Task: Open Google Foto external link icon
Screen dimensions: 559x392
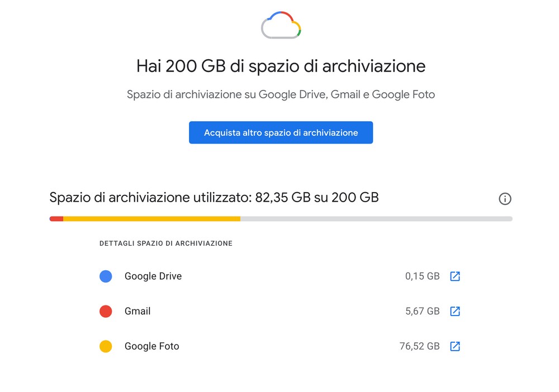Action: point(455,346)
